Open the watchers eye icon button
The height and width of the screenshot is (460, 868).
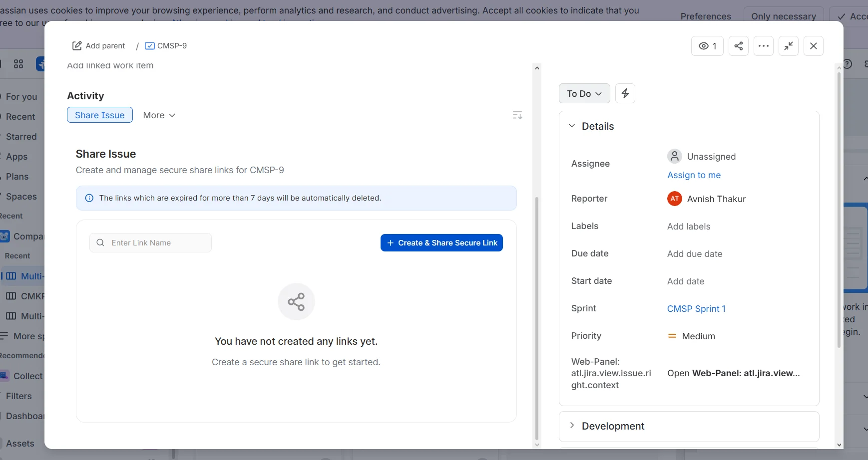click(x=707, y=46)
